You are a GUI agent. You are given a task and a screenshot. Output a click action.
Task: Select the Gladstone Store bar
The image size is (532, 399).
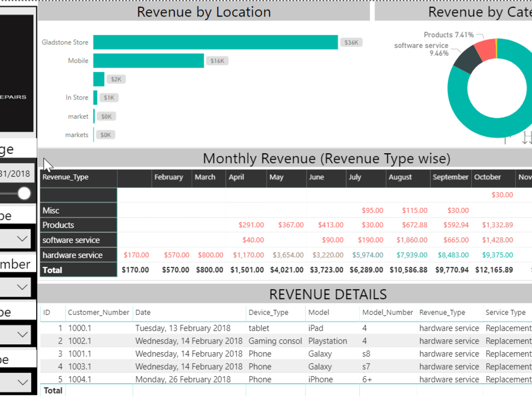[x=213, y=42]
